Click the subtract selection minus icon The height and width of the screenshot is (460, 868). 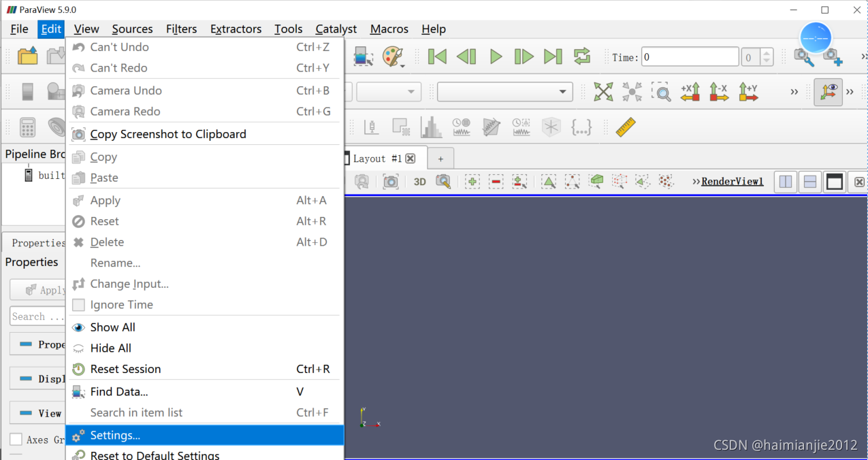pos(496,182)
